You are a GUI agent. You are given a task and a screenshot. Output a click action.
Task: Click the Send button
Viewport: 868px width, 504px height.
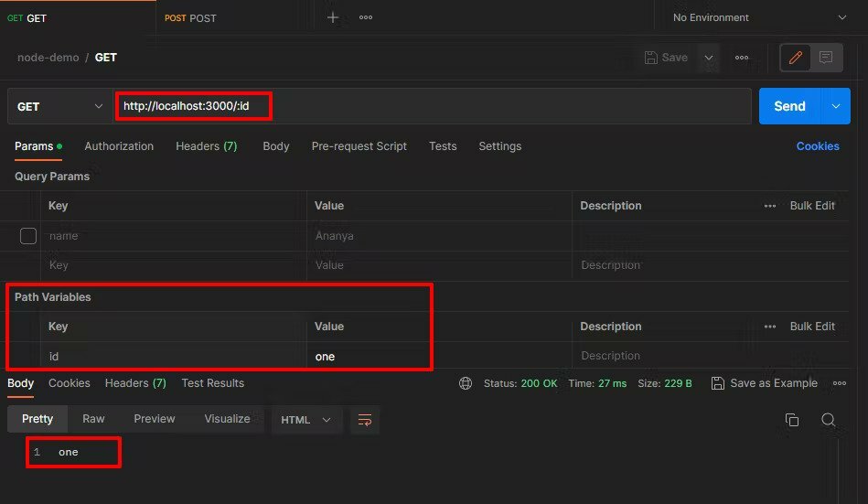(789, 106)
